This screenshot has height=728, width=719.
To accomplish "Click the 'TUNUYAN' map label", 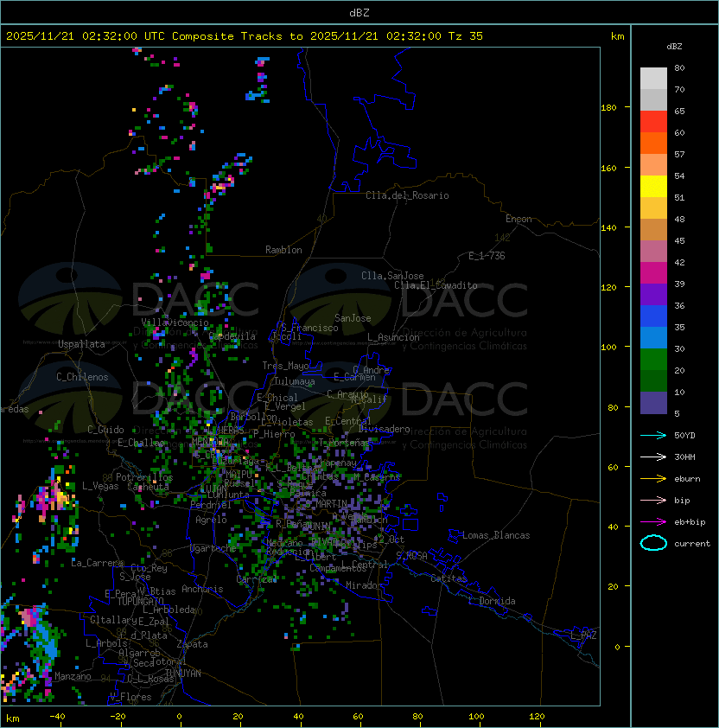I will (183, 674).
